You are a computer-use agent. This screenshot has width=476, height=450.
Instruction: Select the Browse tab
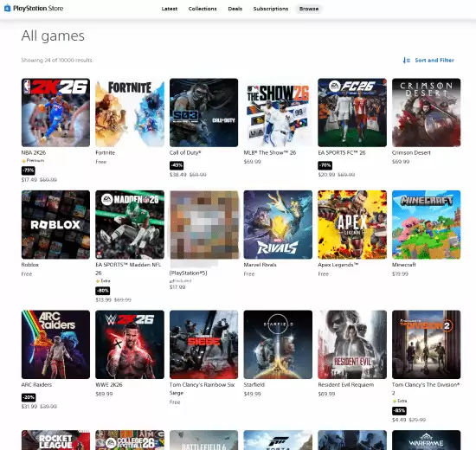(x=309, y=9)
